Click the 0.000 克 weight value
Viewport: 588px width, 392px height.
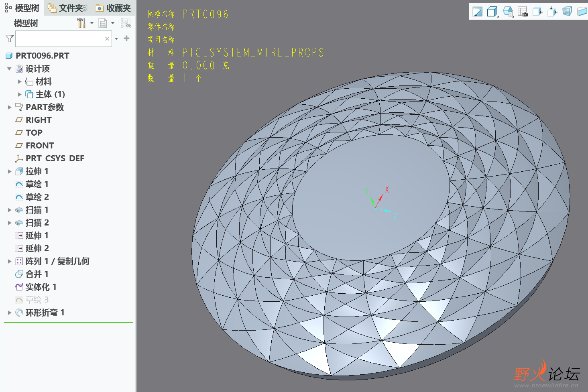point(205,65)
